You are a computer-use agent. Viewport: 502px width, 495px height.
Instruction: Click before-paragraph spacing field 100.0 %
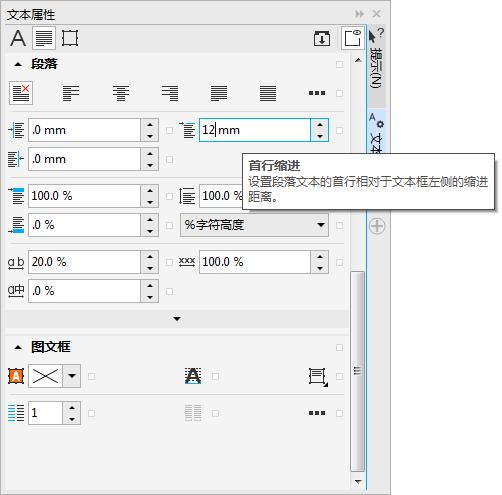[x=84, y=196]
